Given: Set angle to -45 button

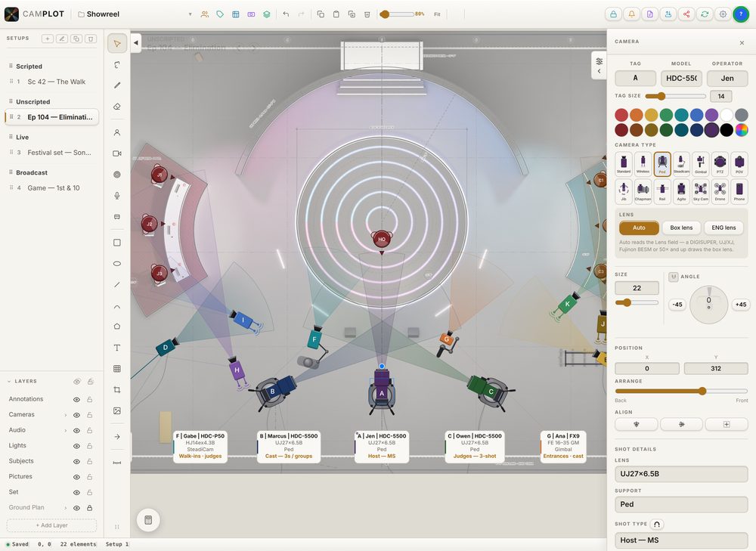Looking at the screenshot, I should 677,305.
